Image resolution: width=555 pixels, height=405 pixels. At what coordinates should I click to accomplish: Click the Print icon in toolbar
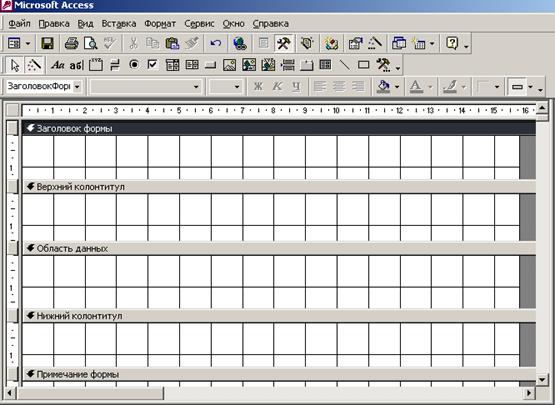pyautogui.click(x=71, y=44)
